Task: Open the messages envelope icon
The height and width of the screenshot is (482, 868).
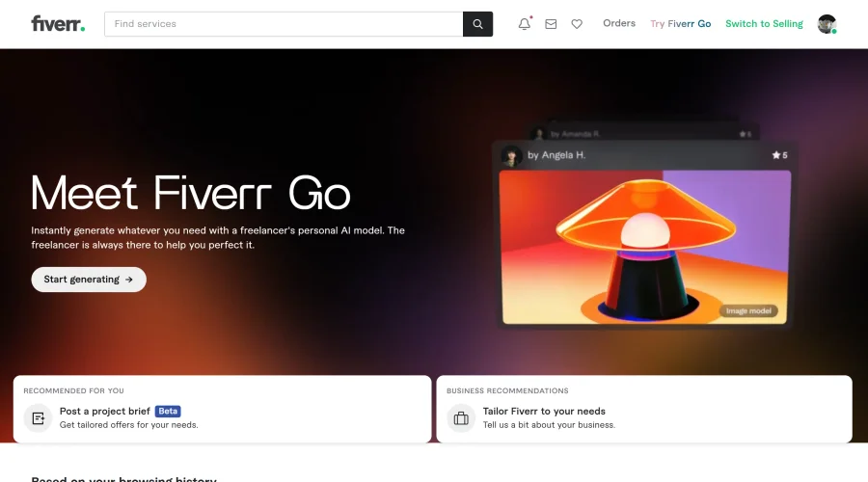Action: click(x=551, y=24)
